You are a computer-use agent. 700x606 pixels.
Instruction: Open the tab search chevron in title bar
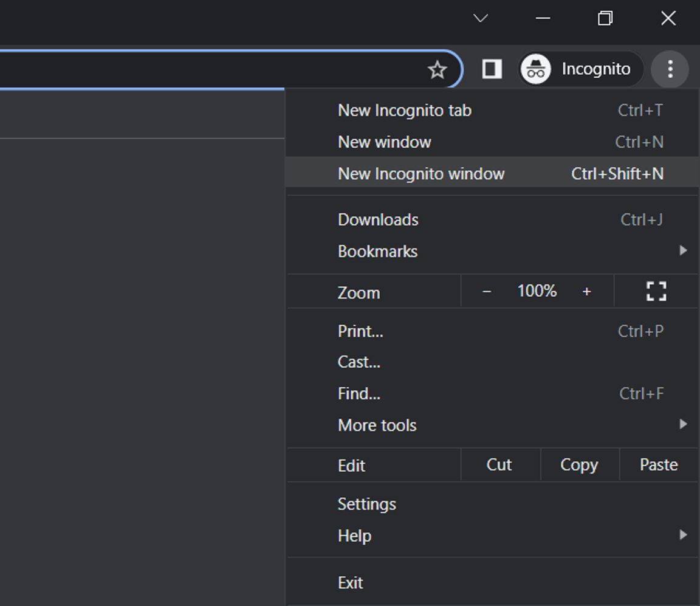coord(481,18)
